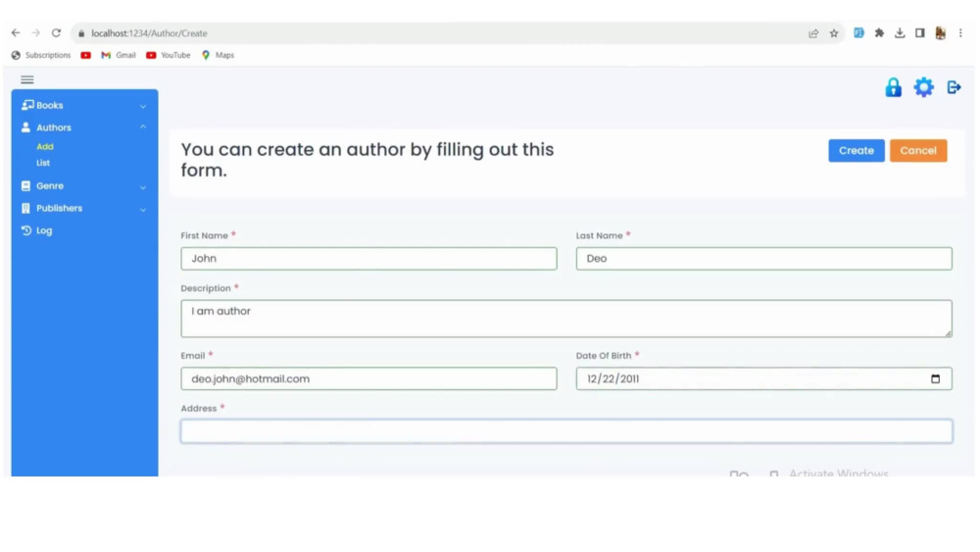This screenshot has height=552, width=980.
Task: Select List under Authors
Action: (42, 163)
